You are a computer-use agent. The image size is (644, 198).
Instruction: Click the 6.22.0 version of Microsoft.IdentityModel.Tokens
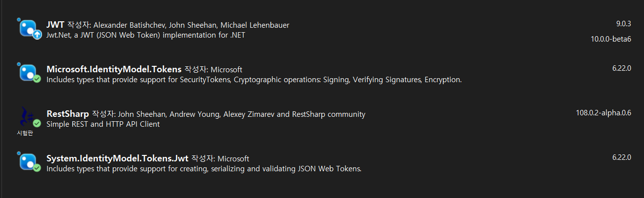tap(622, 68)
